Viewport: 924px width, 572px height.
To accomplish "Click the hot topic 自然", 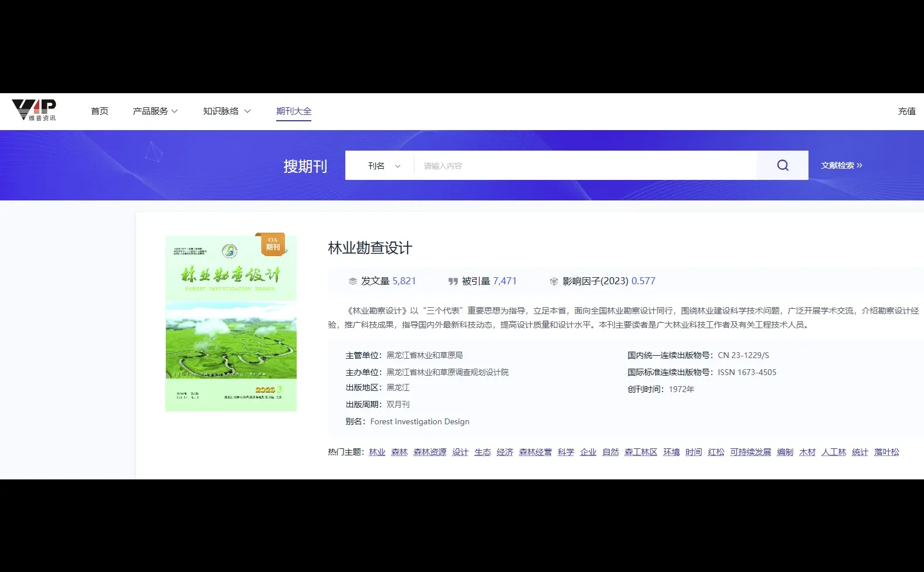I will (x=610, y=452).
